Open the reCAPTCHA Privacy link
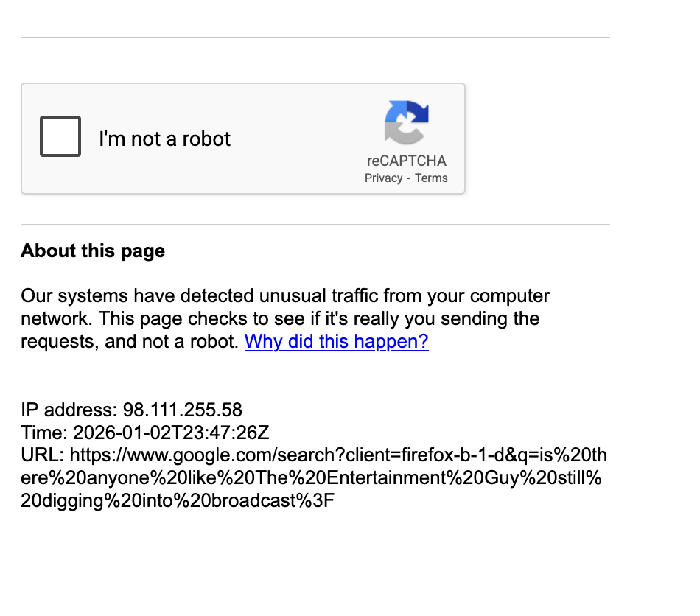 pyautogui.click(x=383, y=178)
